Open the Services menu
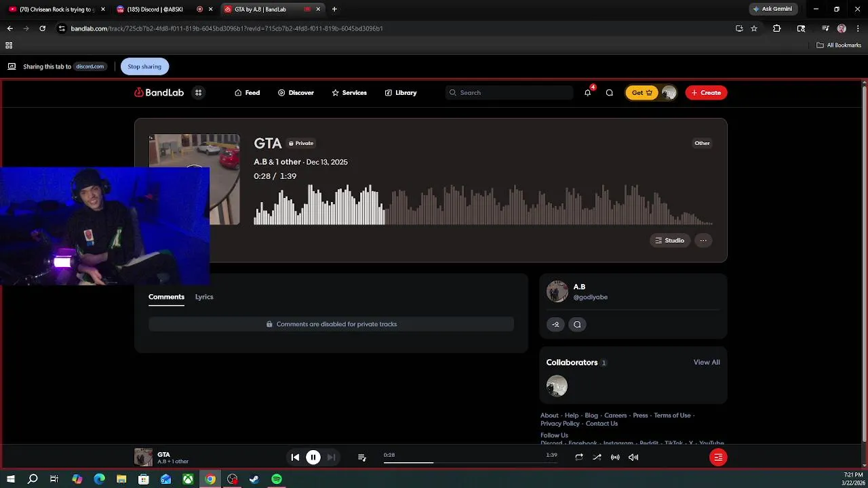868x488 pixels. point(349,93)
